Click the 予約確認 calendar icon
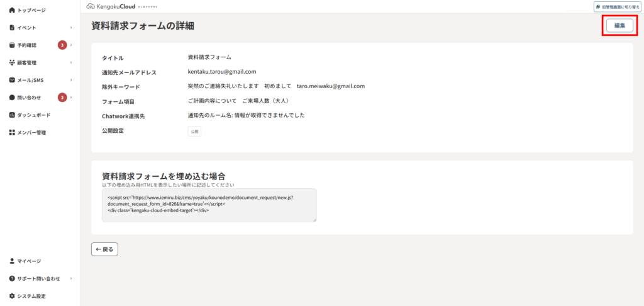This screenshot has height=306, width=644. tap(12, 45)
